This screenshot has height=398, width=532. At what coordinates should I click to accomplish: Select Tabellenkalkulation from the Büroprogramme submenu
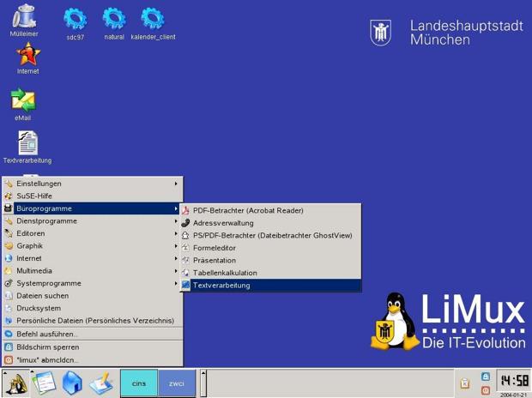[225, 273]
